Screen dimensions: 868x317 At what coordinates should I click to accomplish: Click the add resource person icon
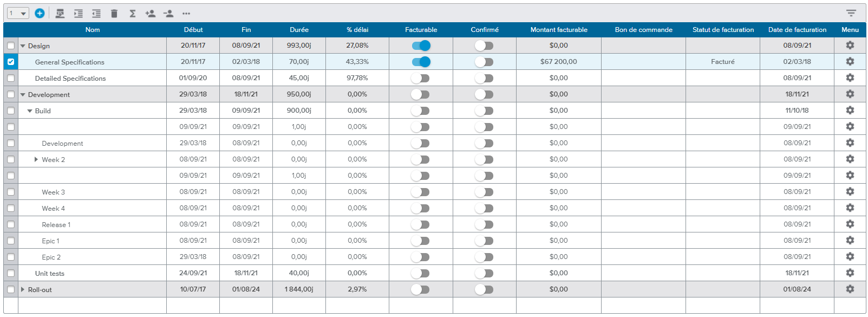point(151,14)
